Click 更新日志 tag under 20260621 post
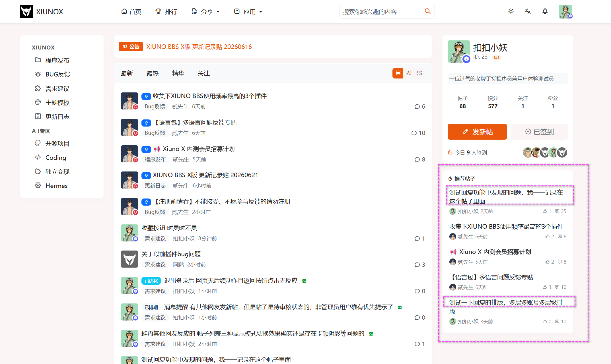The height and width of the screenshot is (364, 611). pos(155,186)
